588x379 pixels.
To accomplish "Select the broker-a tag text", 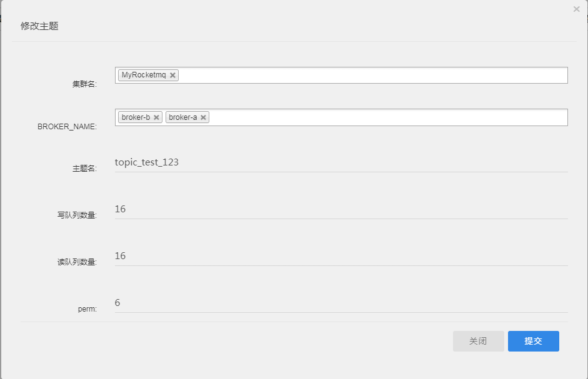I will point(182,117).
